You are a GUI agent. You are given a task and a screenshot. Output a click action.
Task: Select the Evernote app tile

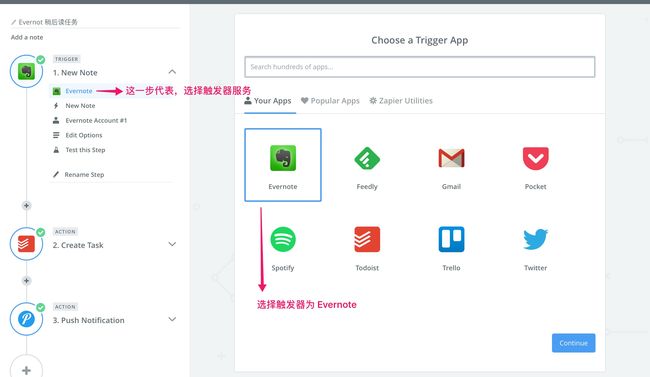[x=283, y=165]
